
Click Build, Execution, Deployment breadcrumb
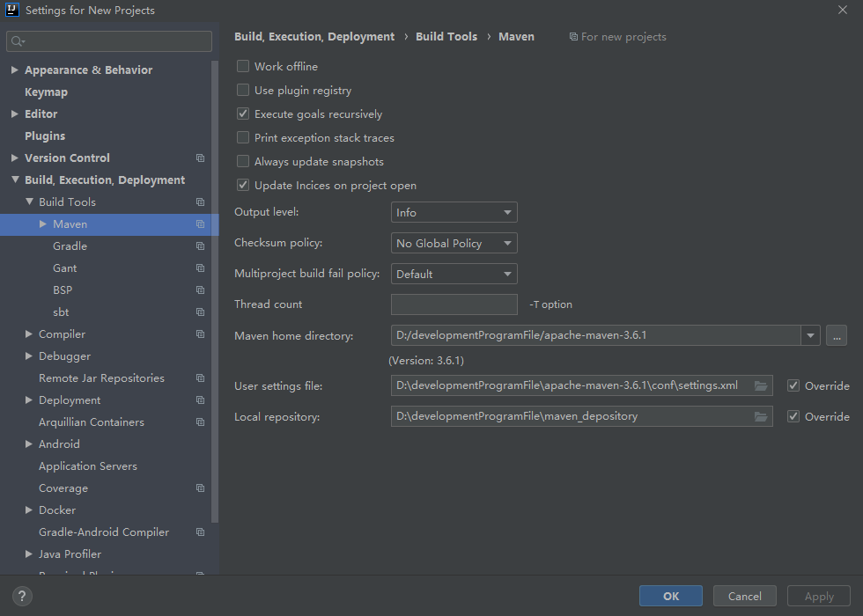[314, 37]
